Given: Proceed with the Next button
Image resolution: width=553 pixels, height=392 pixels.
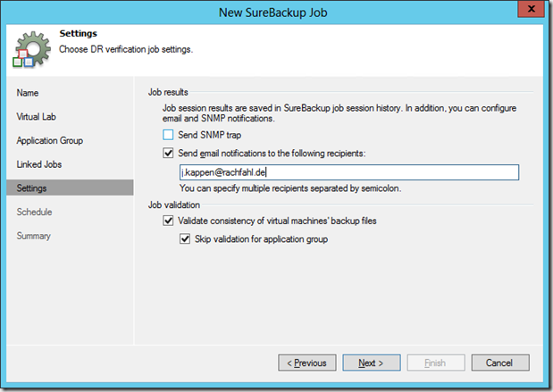Looking at the screenshot, I should click(x=372, y=363).
